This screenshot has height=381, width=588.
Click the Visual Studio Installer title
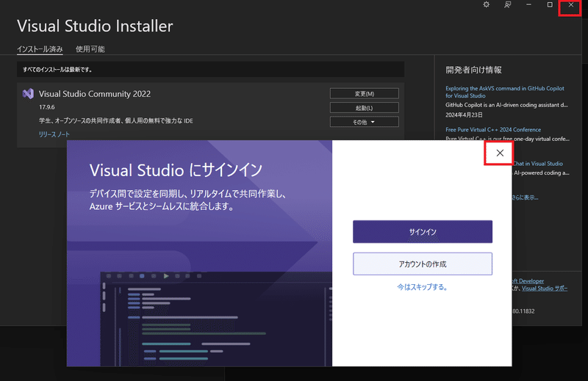[x=95, y=26]
